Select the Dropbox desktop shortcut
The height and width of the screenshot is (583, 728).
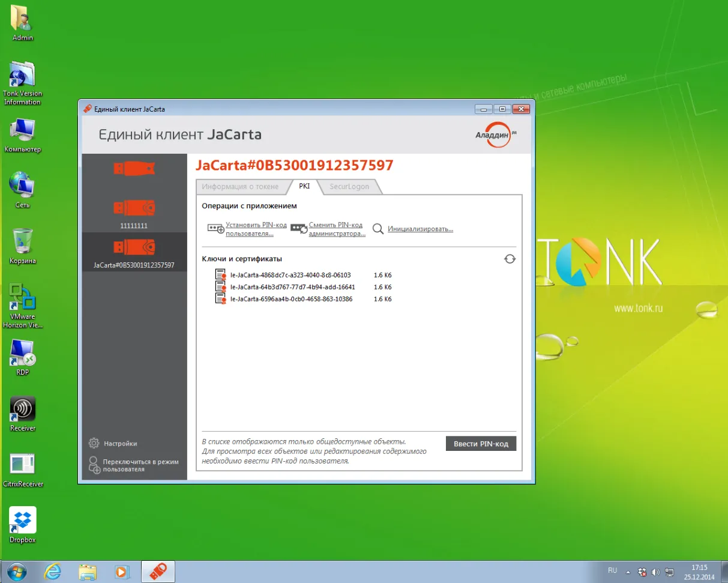pos(23,525)
